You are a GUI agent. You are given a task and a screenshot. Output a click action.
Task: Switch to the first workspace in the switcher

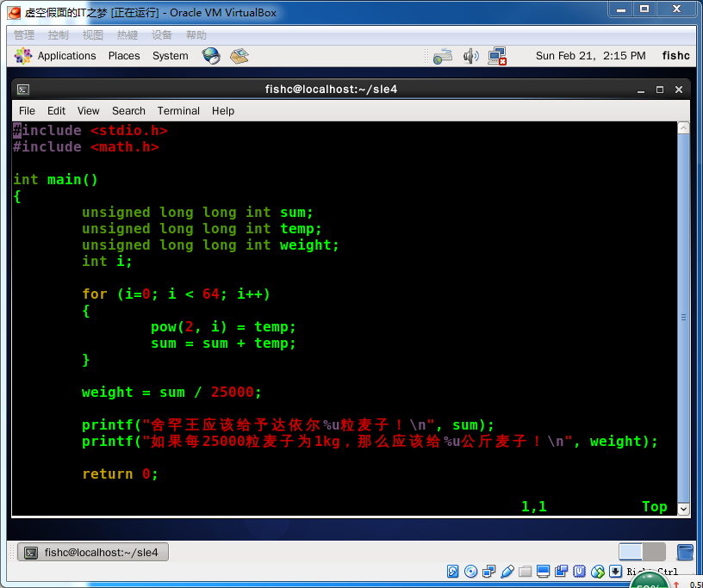[x=631, y=552]
